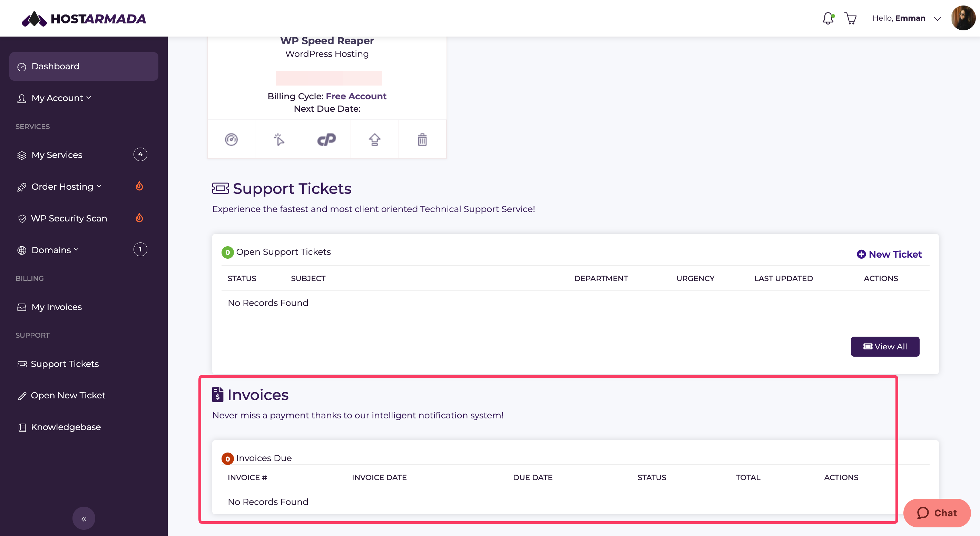
Task: Click the cursor-click icon on service card
Action: tap(279, 139)
